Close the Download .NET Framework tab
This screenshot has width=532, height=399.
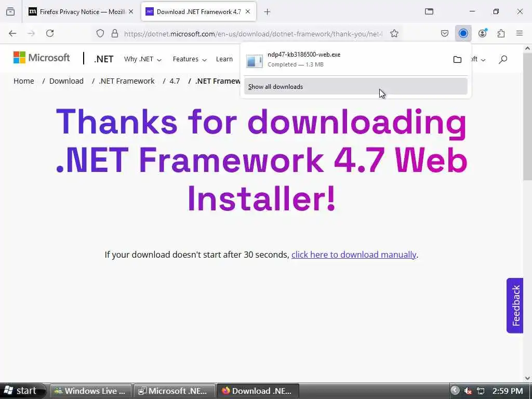click(x=248, y=12)
